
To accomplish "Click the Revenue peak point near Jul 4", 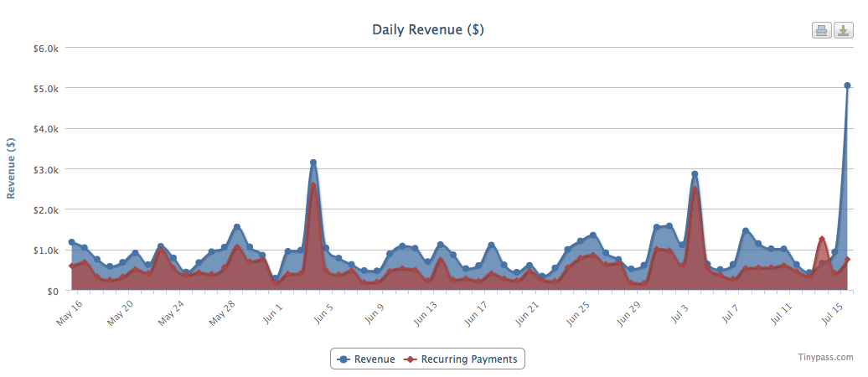I will coord(695,174).
